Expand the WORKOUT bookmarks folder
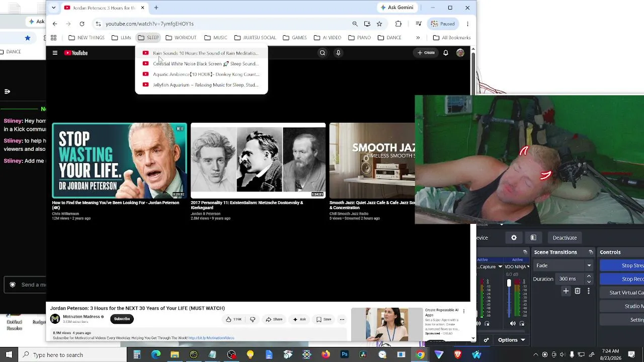 (181, 38)
